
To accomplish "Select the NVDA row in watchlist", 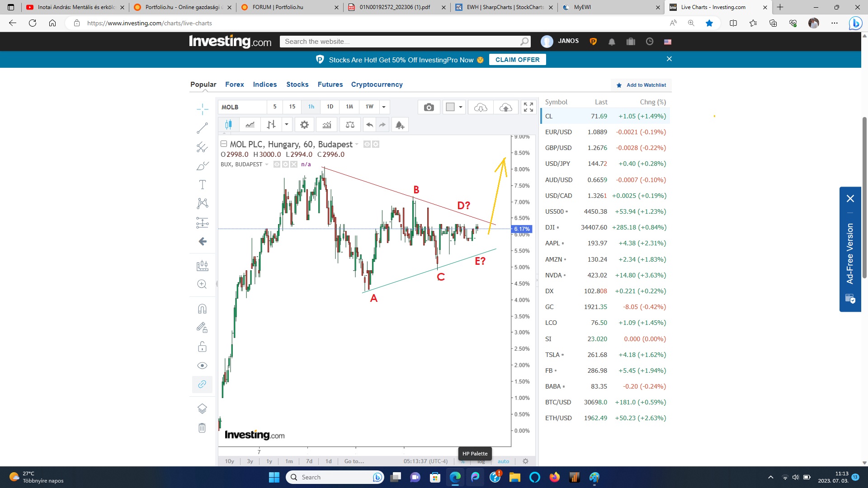I will pyautogui.click(x=605, y=275).
